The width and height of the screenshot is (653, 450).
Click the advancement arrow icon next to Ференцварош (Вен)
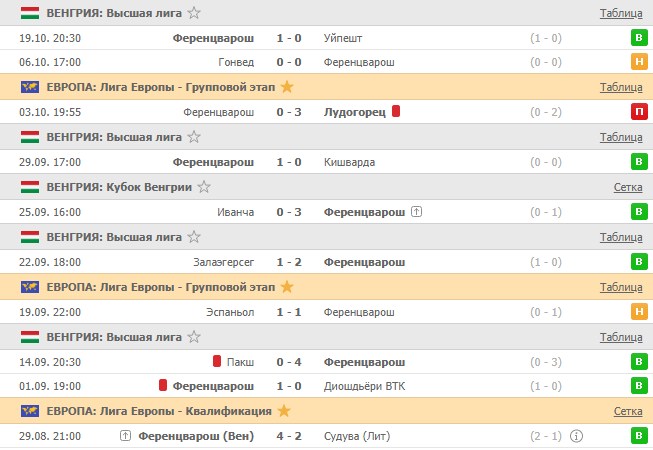click(x=125, y=436)
